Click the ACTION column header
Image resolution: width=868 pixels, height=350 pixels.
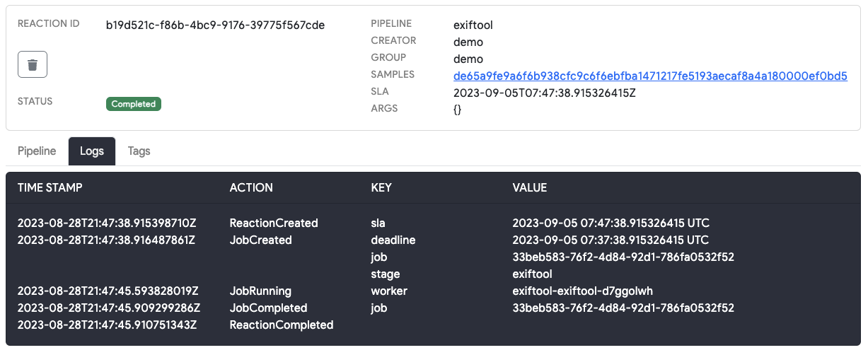(x=251, y=187)
